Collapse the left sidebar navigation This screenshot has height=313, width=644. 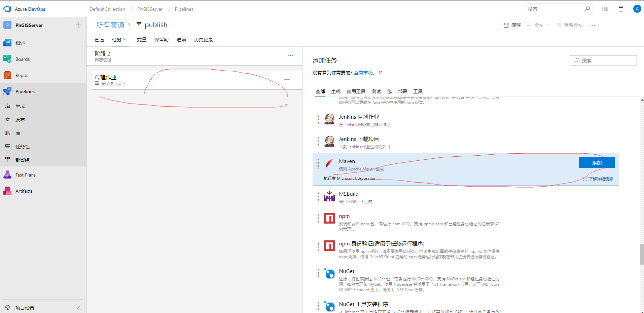[78, 308]
